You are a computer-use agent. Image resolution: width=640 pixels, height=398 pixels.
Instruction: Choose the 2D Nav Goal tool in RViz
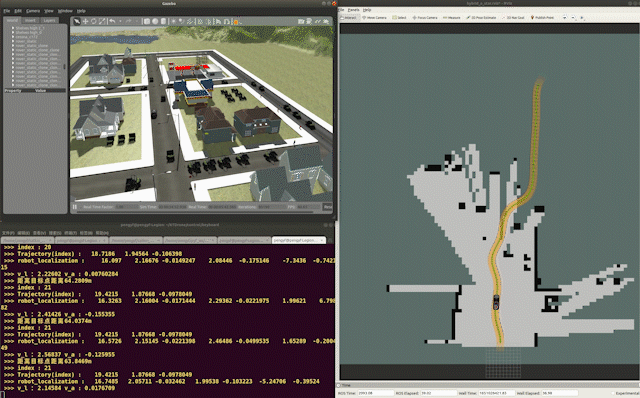click(x=513, y=18)
